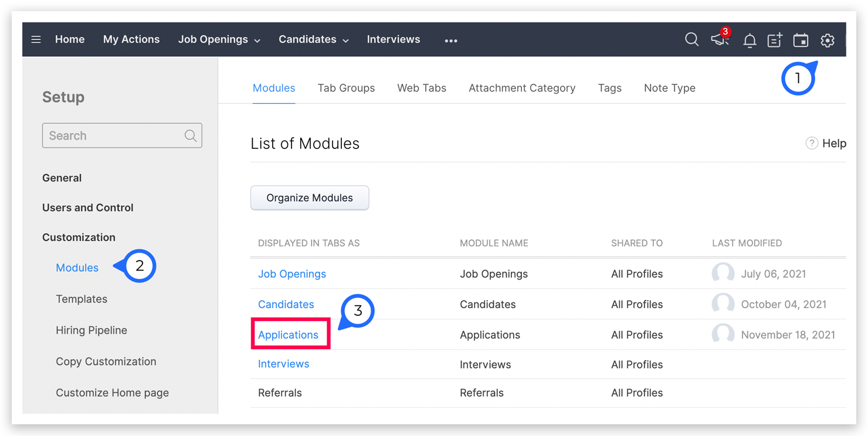Show more tabs via ellipsis menu

[x=450, y=40]
